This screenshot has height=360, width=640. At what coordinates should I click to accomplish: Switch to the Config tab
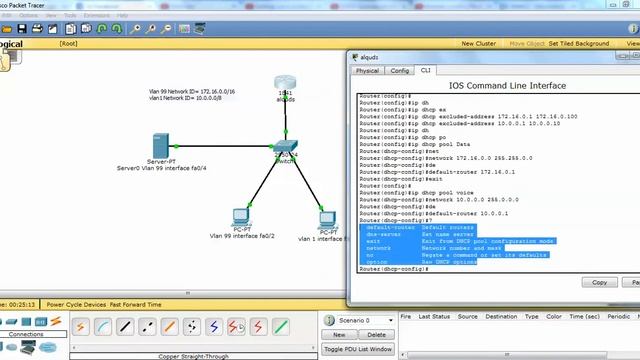point(400,71)
